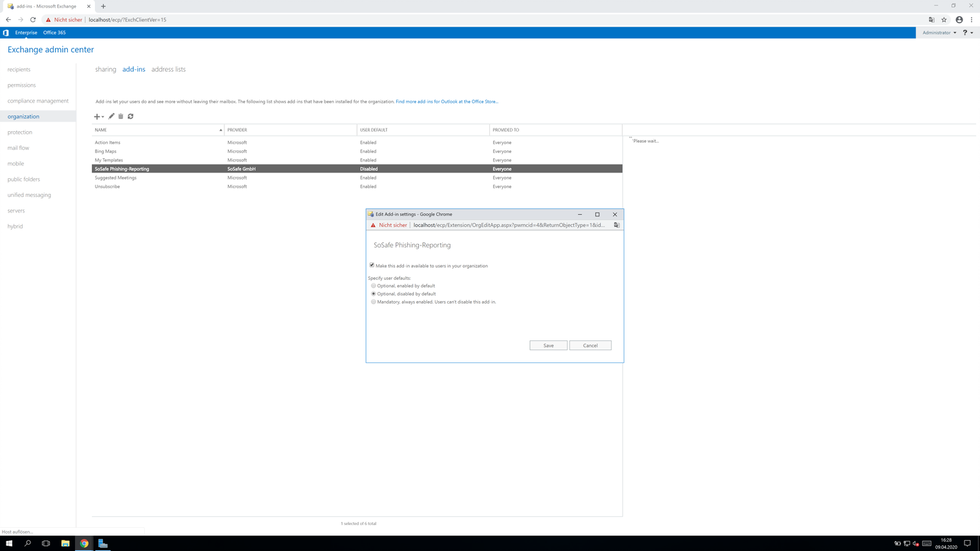Open the Office Store add-ins link
Image resolution: width=980 pixels, height=551 pixels.
[447, 101]
